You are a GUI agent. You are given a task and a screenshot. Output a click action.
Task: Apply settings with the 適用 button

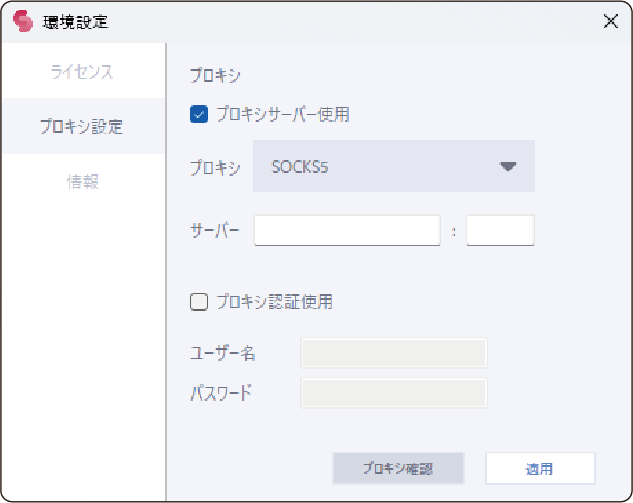click(540, 468)
